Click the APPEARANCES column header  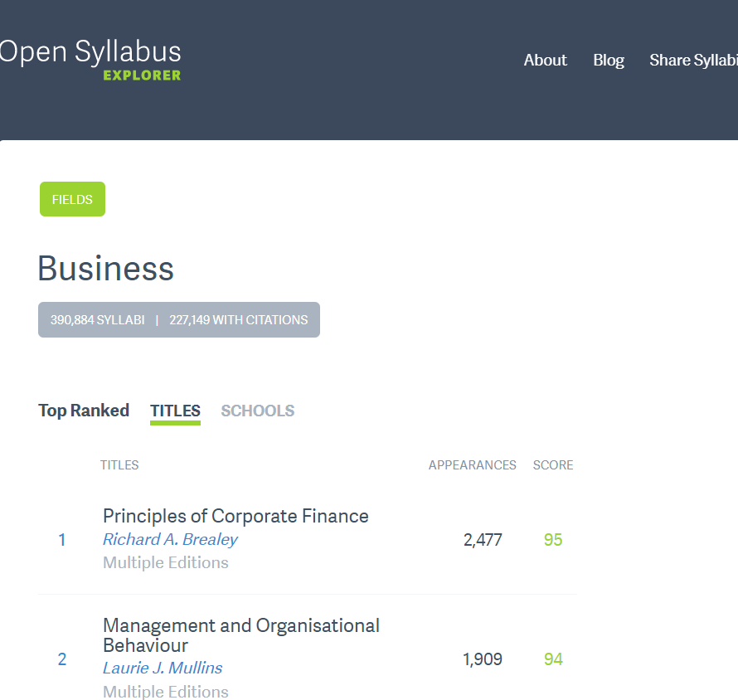(472, 465)
